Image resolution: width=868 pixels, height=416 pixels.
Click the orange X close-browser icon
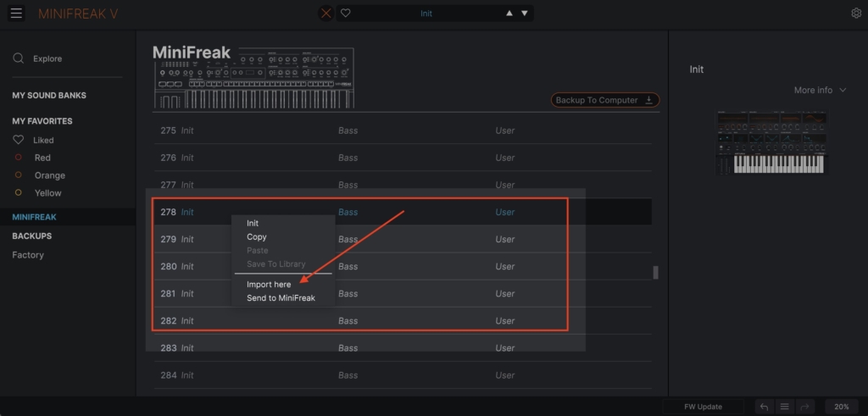pyautogui.click(x=326, y=13)
